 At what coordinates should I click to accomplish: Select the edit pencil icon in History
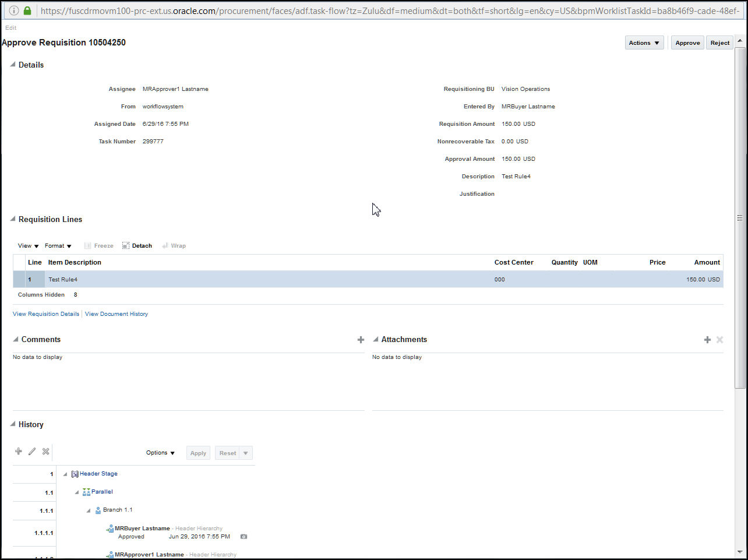click(32, 451)
